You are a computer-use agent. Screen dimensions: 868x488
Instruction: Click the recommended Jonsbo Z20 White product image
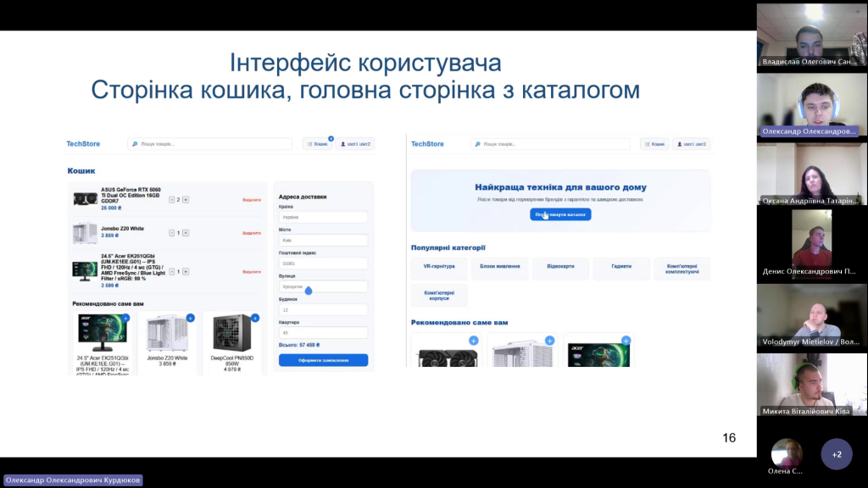point(167,333)
